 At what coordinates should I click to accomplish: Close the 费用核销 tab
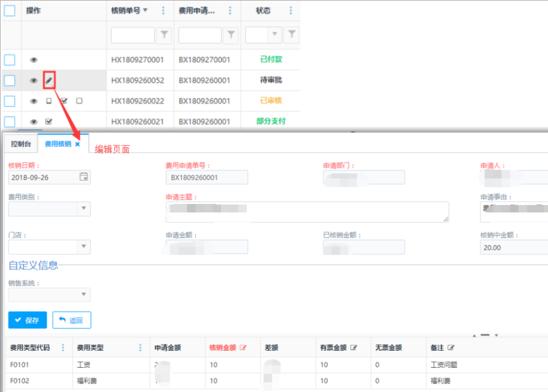click(77, 144)
